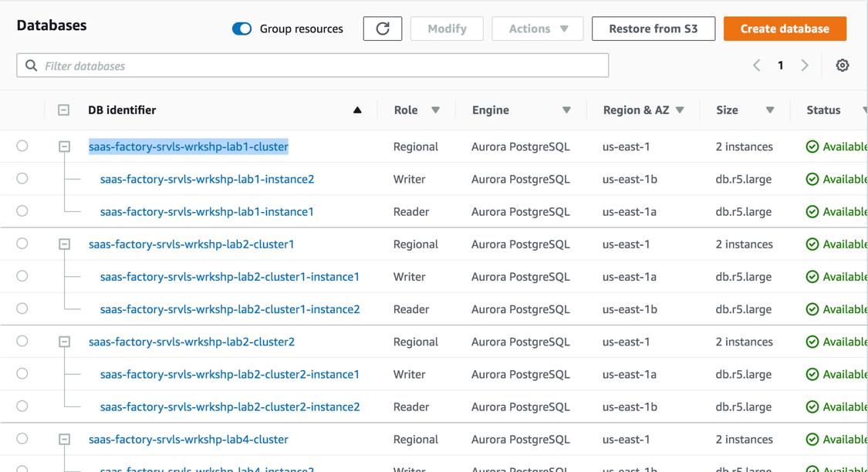This screenshot has height=472, width=868.
Task: Open saas-factory-srvls-wrkshp-lab2-cluster2 link
Action: pyautogui.click(x=191, y=342)
